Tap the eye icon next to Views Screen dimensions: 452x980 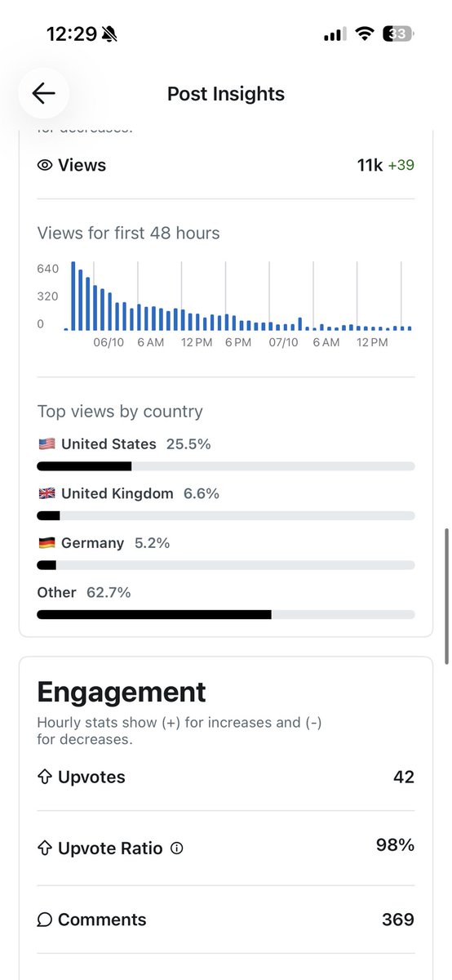45,165
